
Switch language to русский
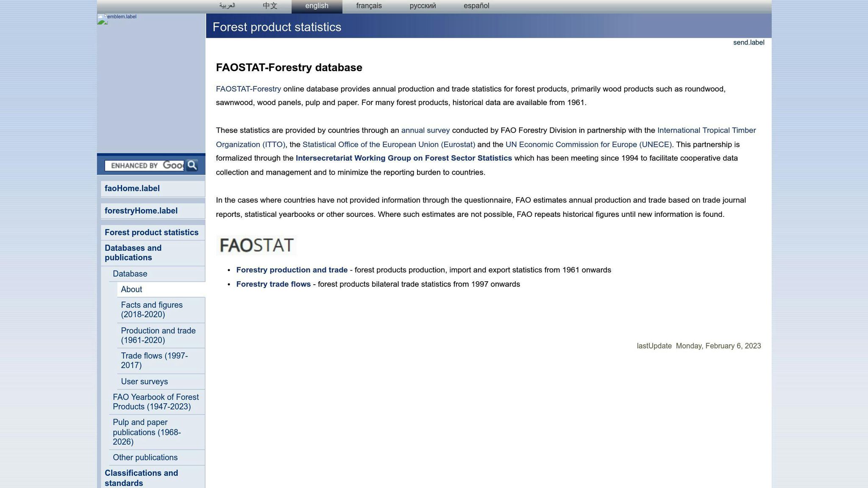click(423, 6)
